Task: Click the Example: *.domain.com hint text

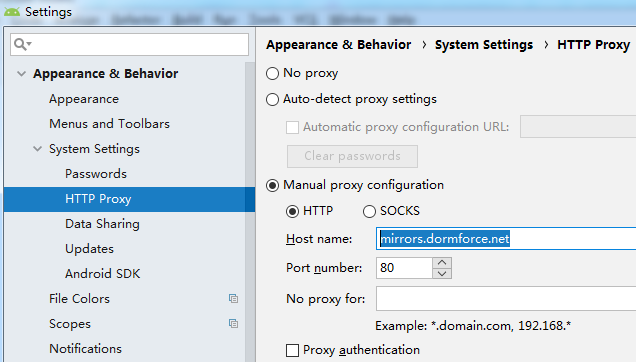Action: coord(473,326)
